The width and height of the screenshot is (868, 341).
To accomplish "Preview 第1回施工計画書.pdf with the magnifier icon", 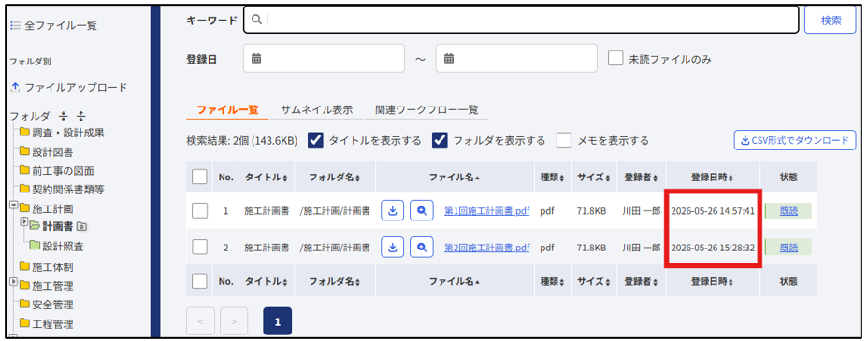I will tap(422, 211).
